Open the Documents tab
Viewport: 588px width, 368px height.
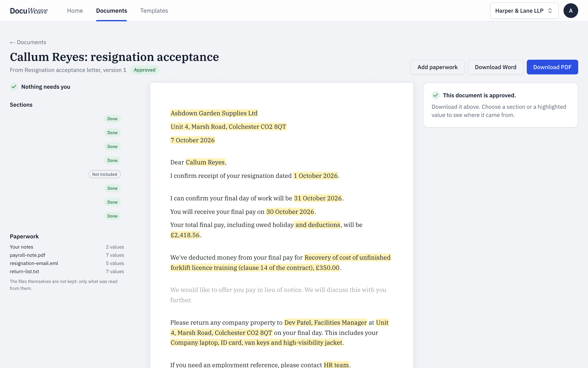pos(111,11)
